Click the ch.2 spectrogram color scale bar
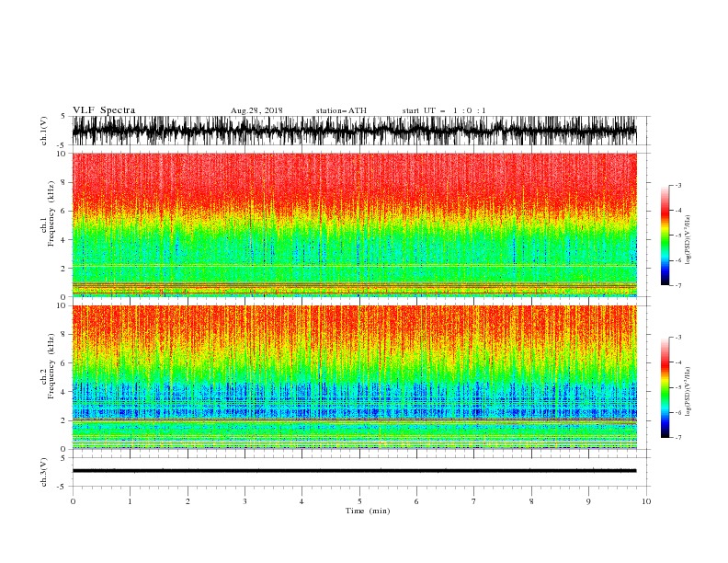 coord(665,387)
